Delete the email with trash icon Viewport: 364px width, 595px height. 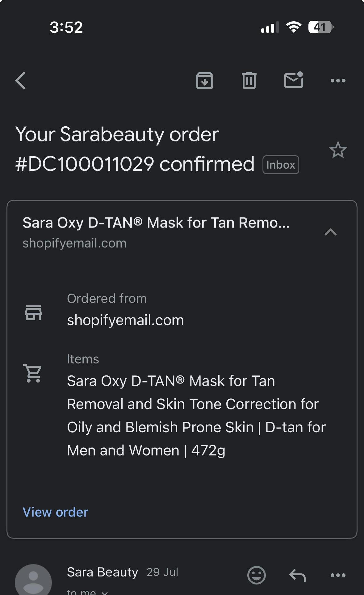tap(249, 81)
